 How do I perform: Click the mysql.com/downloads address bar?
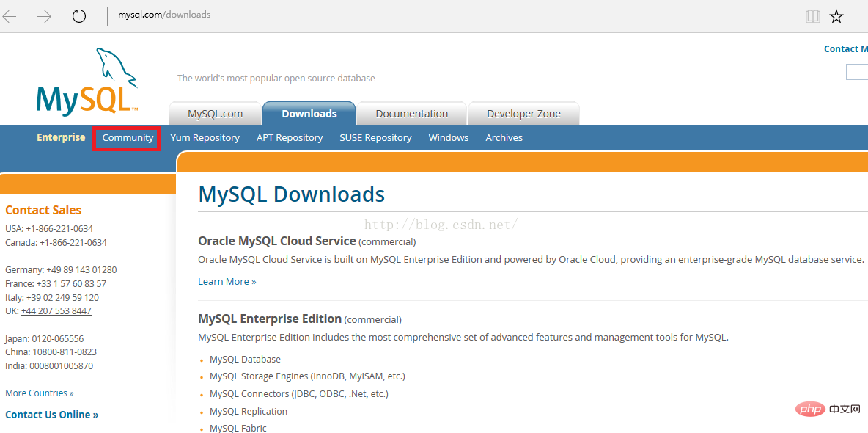(164, 15)
